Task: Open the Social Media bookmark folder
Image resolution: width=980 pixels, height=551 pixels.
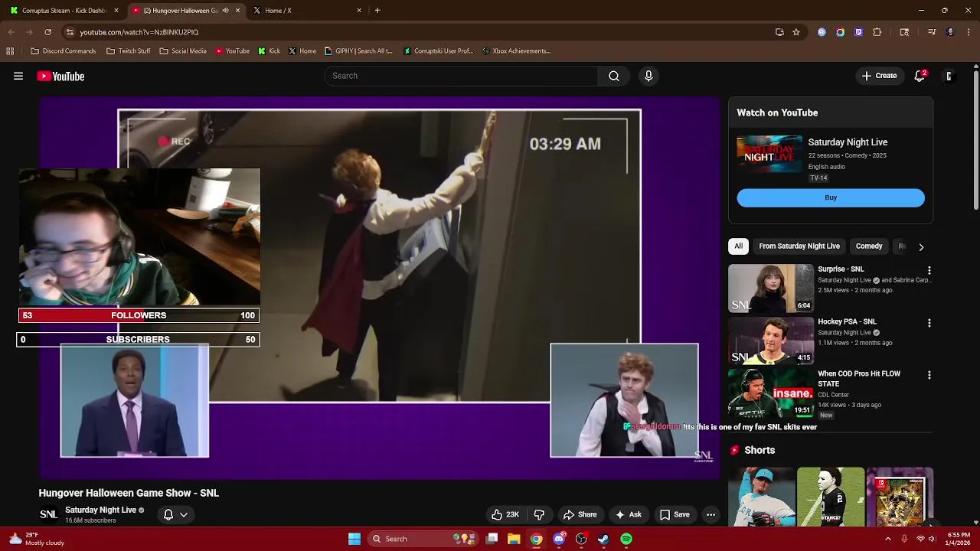Action: click(183, 51)
